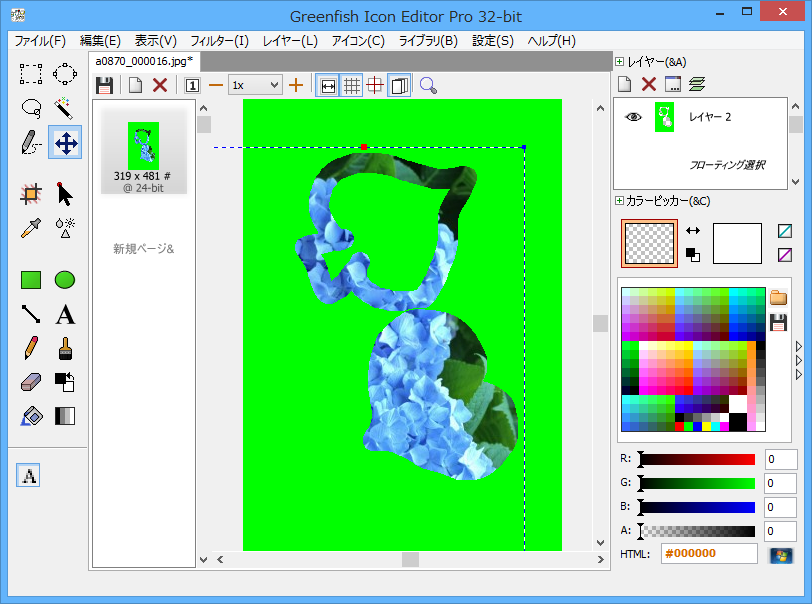812x604 pixels.
Task: Click the merge layers icon
Action: click(697, 84)
